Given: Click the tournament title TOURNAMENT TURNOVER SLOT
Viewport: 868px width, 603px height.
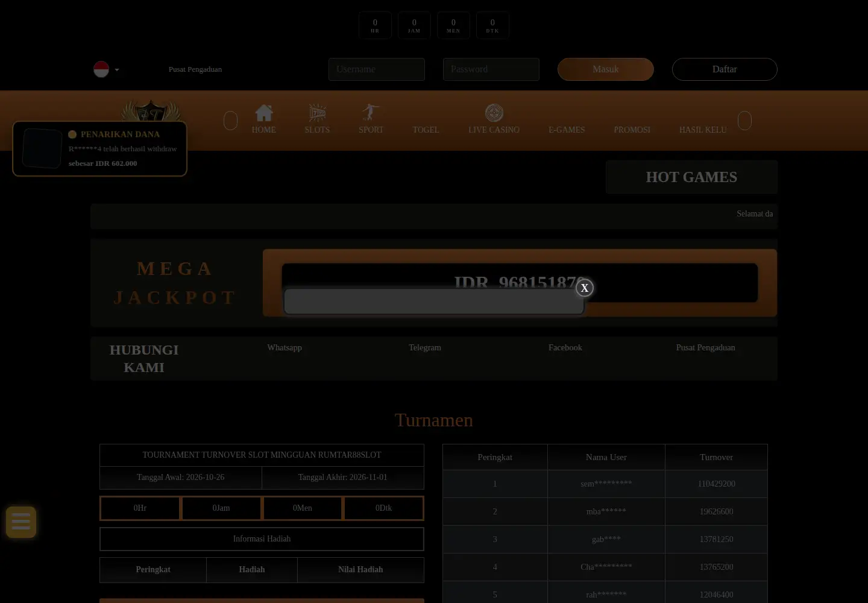Looking at the screenshot, I should click(x=262, y=455).
